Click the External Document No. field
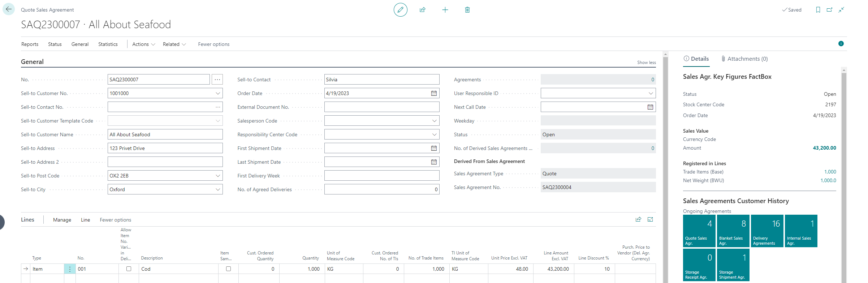The width and height of the screenshot is (868, 283). pos(381,107)
